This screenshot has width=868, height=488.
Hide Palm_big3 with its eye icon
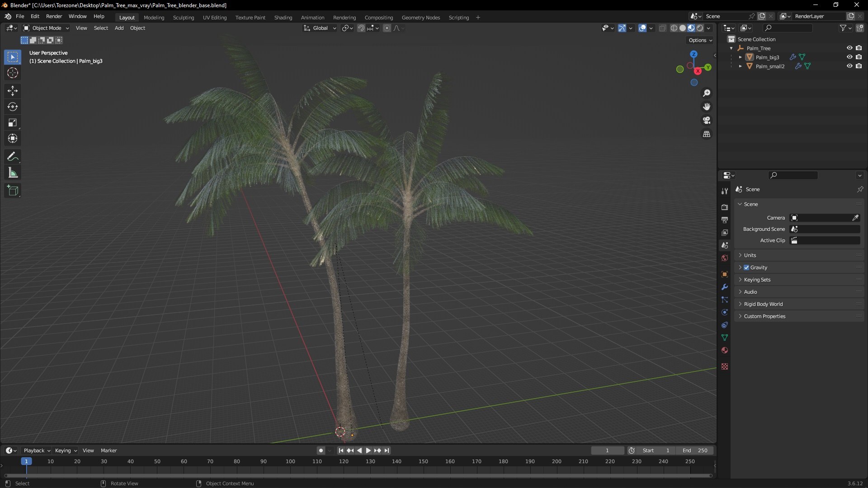849,57
